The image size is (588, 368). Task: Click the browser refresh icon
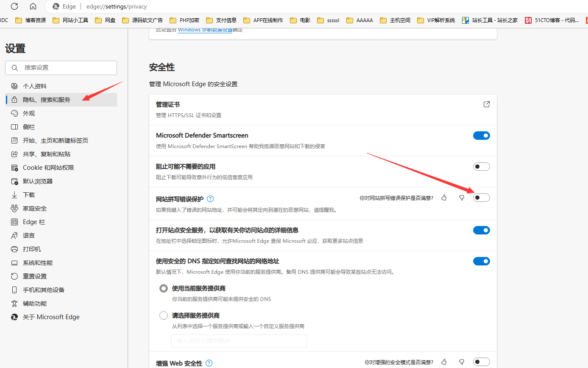[14, 6]
